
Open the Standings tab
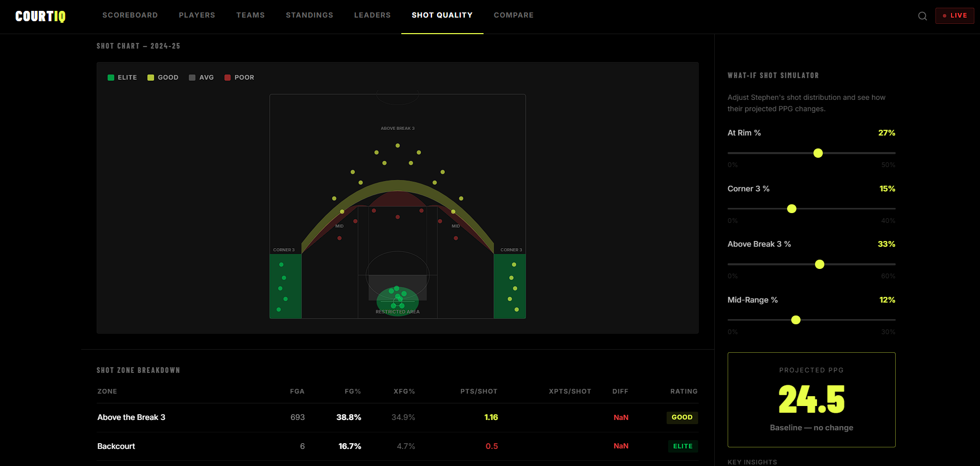pyautogui.click(x=310, y=15)
